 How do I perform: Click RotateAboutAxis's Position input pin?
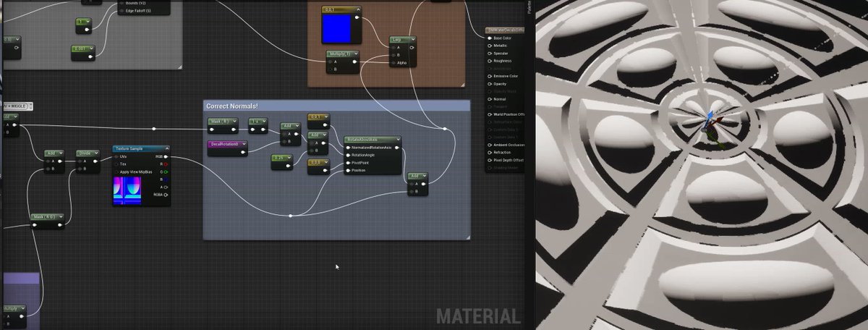point(348,170)
